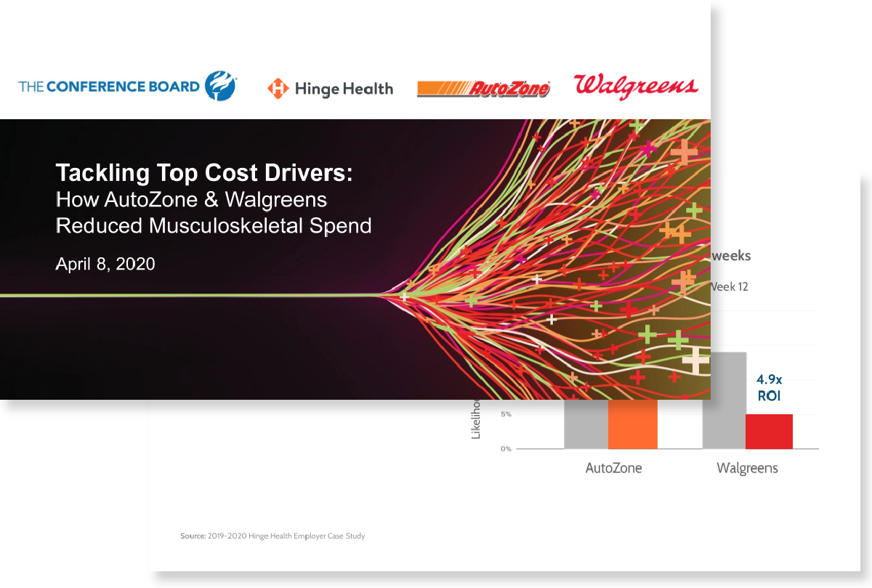Click the Walgreens logo
Image resolution: width=872 pixels, height=588 pixels.
pyautogui.click(x=636, y=86)
